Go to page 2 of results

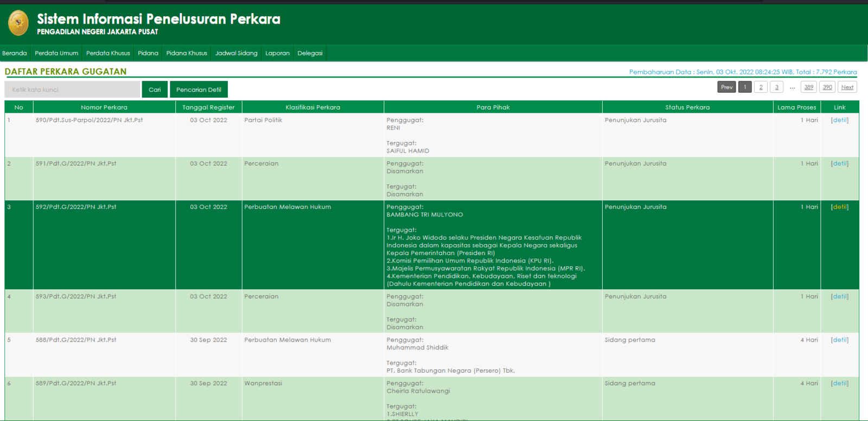click(761, 87)
